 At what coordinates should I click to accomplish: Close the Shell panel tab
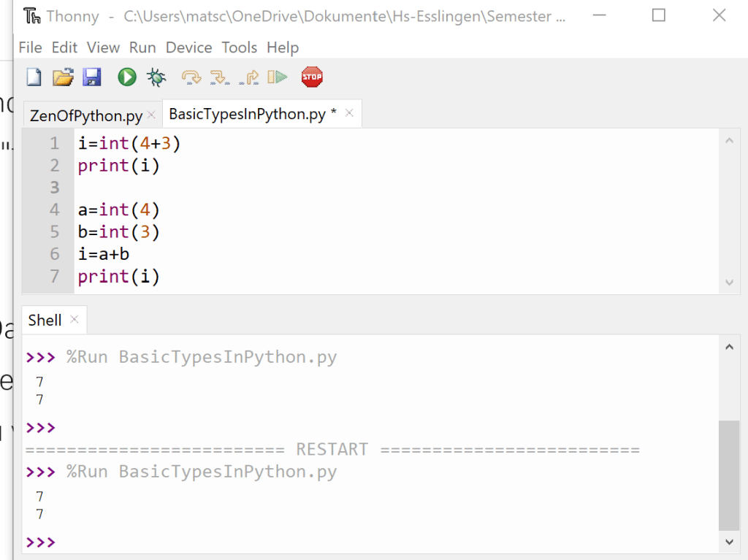pyautogui.click(x=74, y=320)
